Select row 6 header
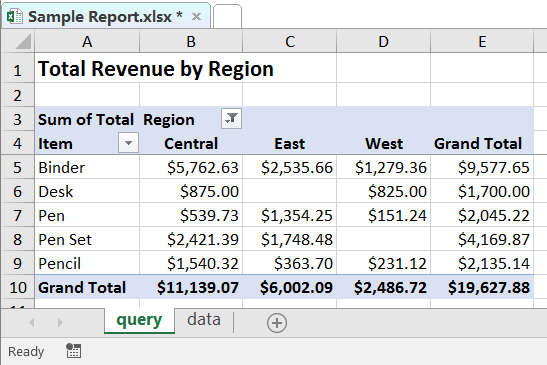The width and height of the screenshot is (547, 365). click(x=18, y=191)
